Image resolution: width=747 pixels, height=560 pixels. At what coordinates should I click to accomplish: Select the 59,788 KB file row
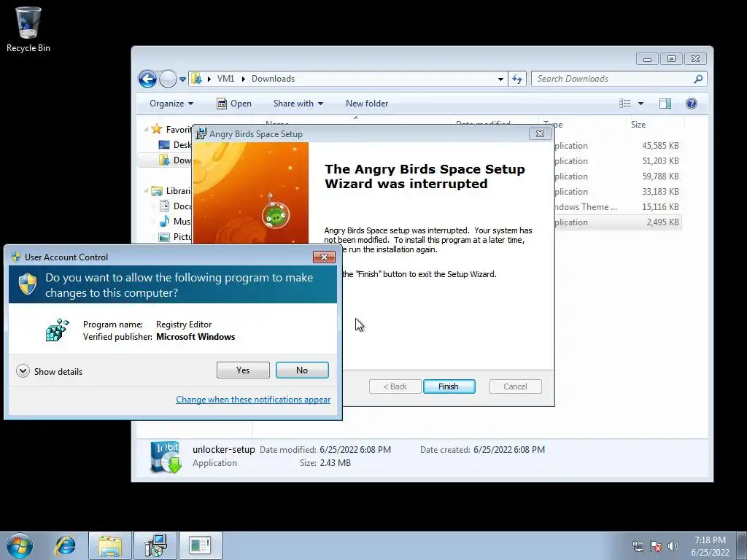coord(619,176)
